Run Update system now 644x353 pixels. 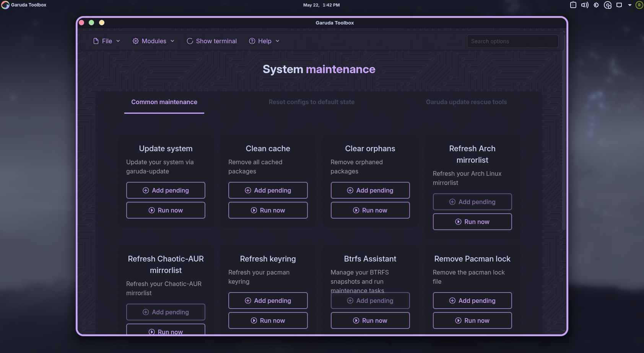click(x=166, y=210)
